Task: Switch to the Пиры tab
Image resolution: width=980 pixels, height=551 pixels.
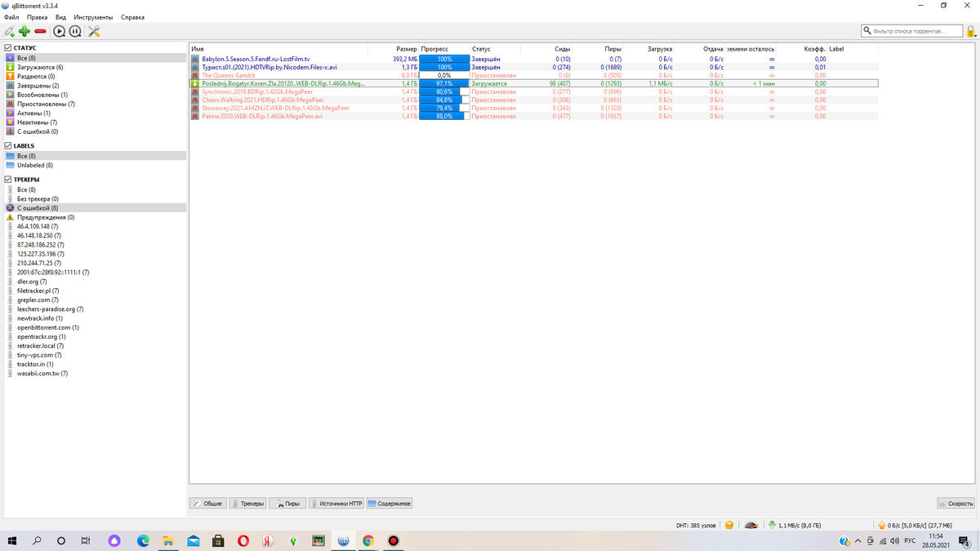Action: (x=287, y=504)
